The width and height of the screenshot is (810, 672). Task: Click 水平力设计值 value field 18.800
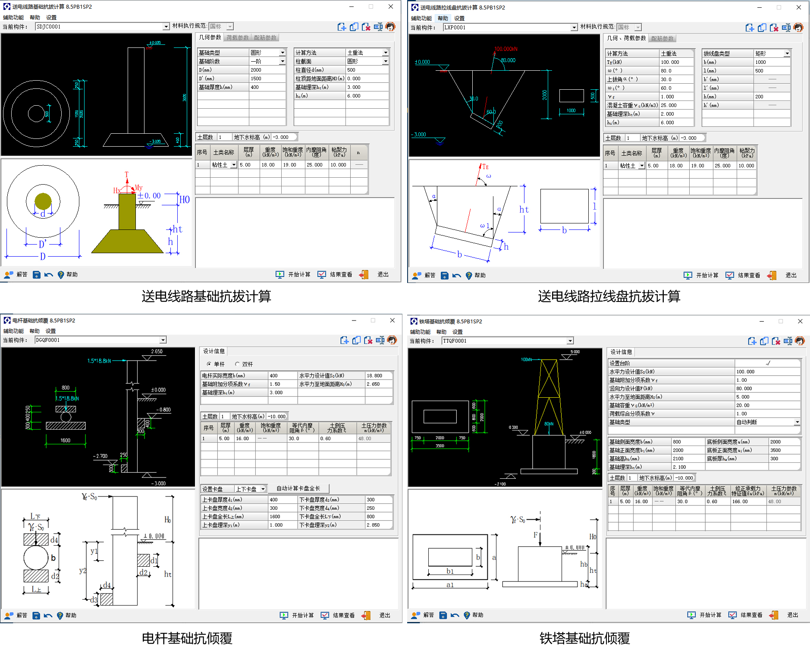point(378,376)
